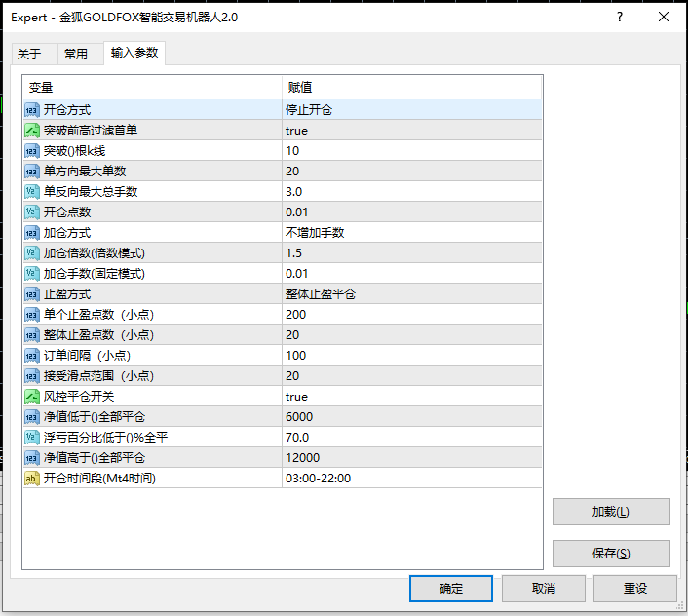The width and height of the screenshot is (688, 616).
Task: Edit value 70.0 for 浮亏百分比
Action: pyautogui.click(x=411, y=438)
